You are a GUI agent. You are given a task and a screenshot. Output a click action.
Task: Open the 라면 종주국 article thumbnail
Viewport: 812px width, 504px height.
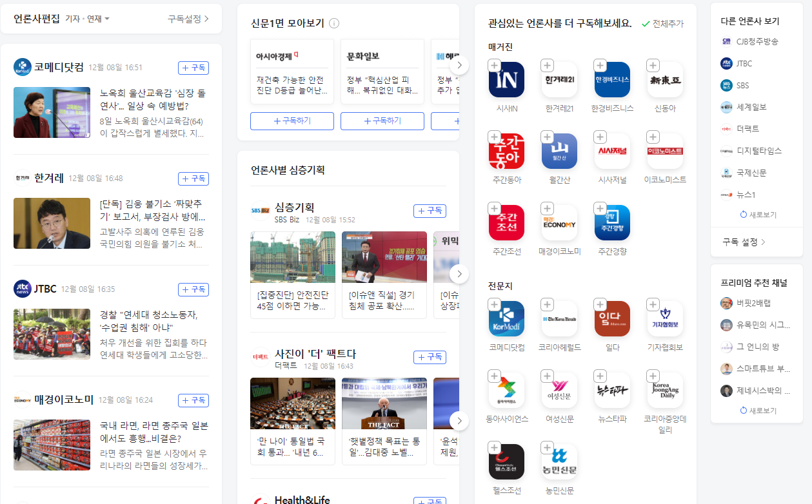click(52, 445)
